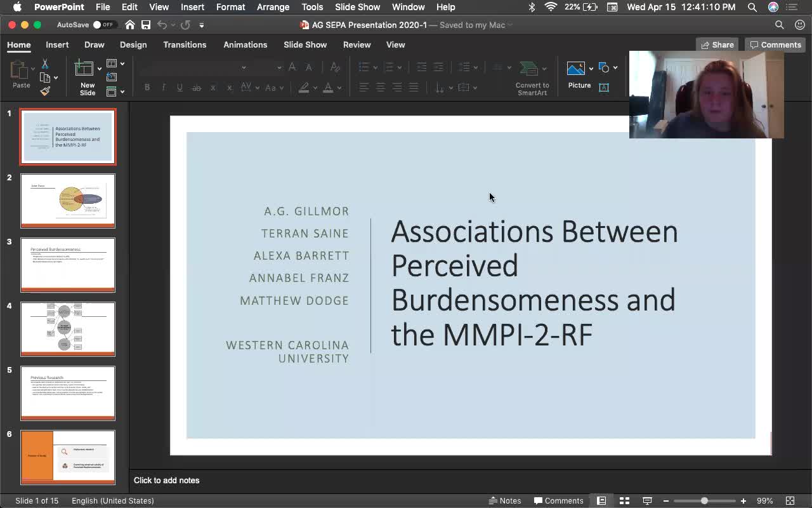Open the Format menu in menu bar
Screen dimensions: 812x508
tap(230, 7)
